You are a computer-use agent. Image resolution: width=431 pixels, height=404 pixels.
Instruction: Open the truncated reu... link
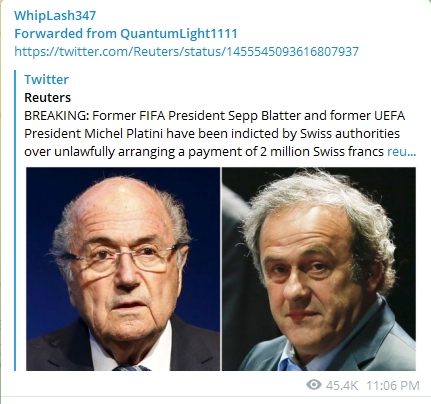point(401,151)
